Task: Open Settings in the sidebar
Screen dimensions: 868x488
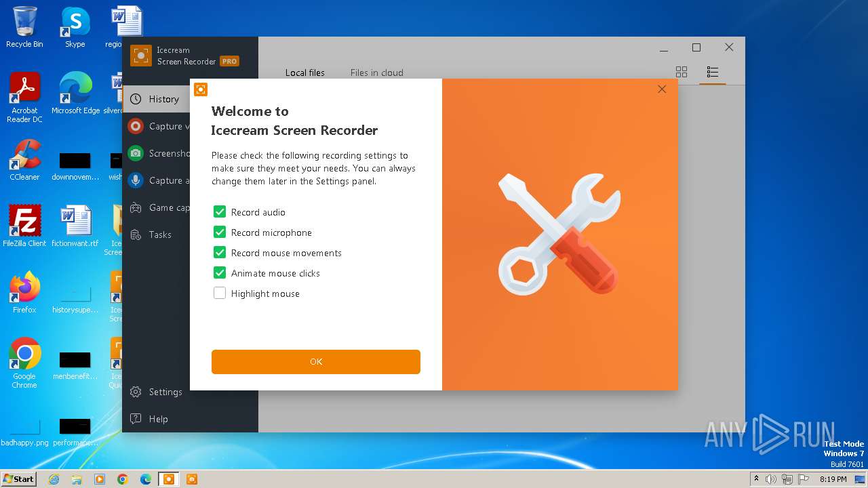Action: 190,392
